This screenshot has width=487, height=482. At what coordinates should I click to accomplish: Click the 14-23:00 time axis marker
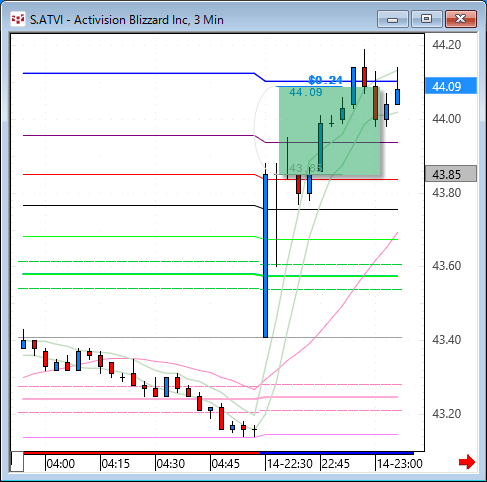point(399,463)
